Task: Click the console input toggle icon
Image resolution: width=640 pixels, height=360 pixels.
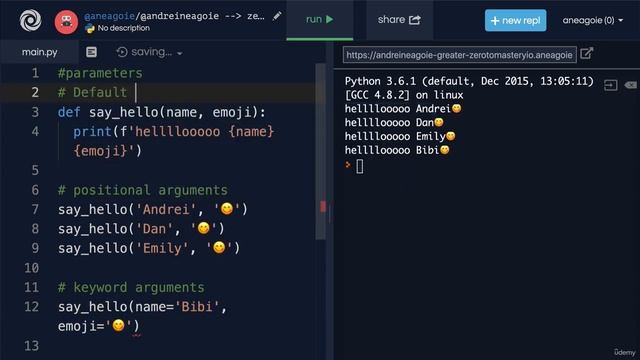Action: [611, 85]
